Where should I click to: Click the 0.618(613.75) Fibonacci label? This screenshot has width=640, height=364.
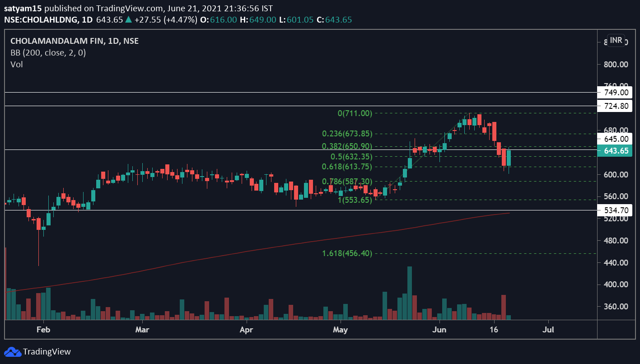[347, 167]
